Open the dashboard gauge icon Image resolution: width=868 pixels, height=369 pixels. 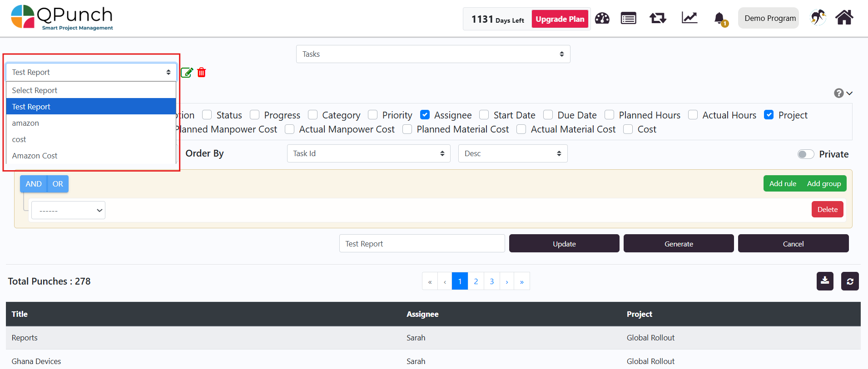(602, 19)
